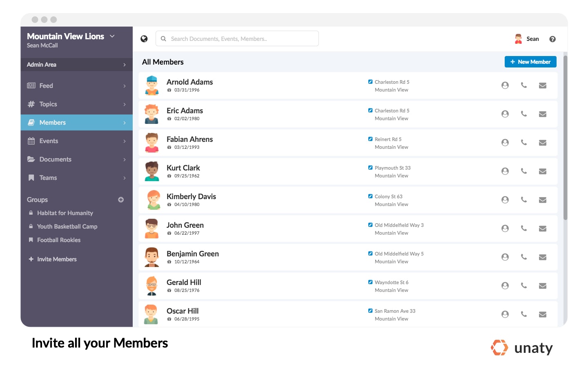
Task: Open Arnold Adams profile icon
Action: pos(505,85)
